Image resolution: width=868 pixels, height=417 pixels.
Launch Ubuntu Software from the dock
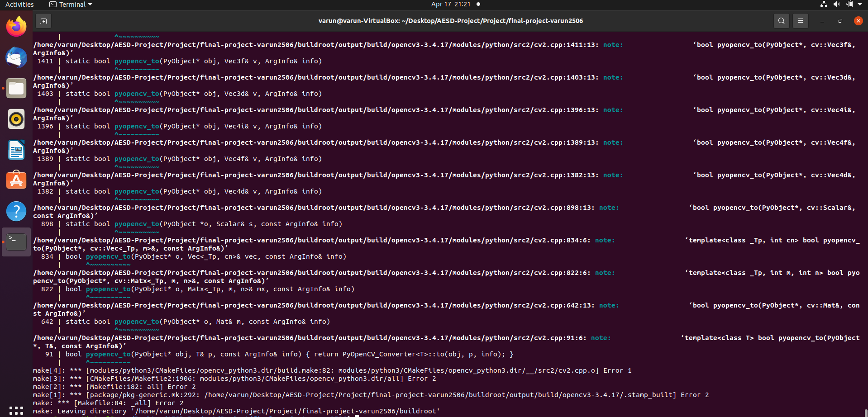[16, 180]
